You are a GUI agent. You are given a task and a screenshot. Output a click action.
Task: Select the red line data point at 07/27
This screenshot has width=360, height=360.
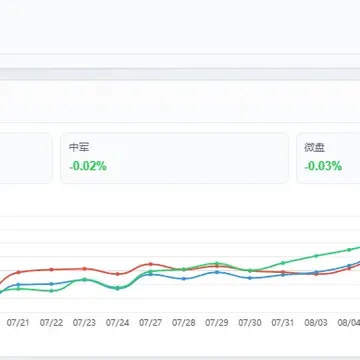(x=150, y=264)
